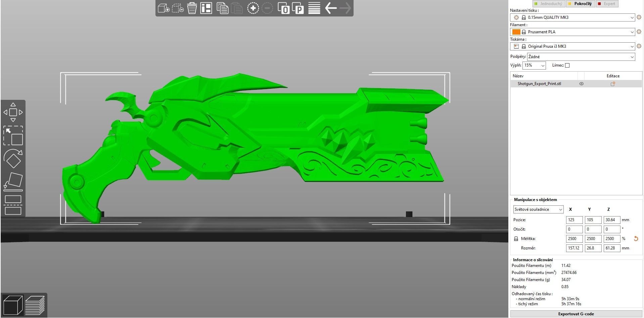
Task: Select the Rotate tool in left toolbar
Action: click(x=13, y=158)
